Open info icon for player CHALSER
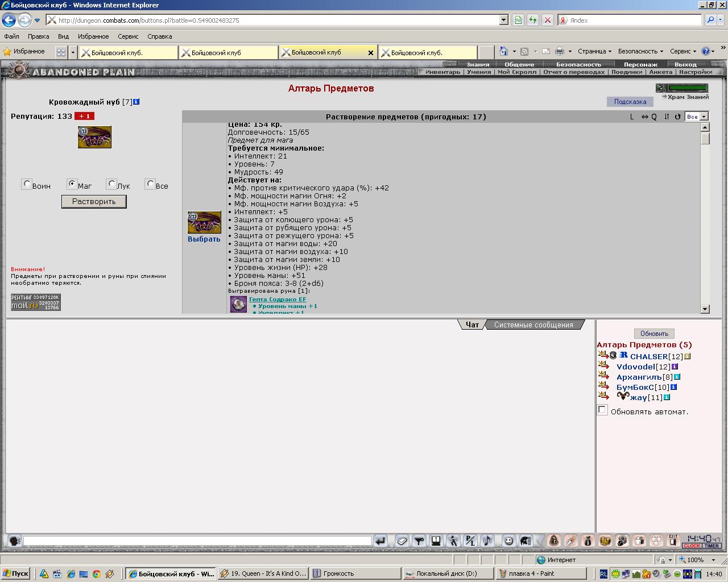 [687, 356]
